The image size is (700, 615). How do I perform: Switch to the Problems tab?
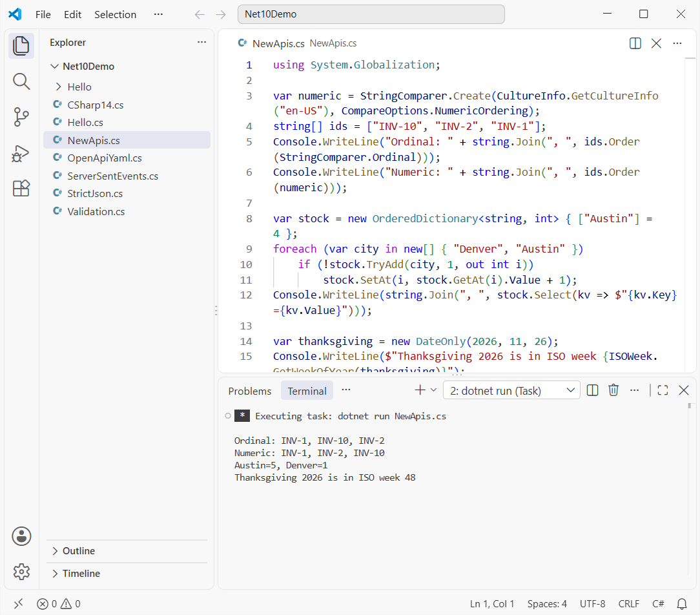249,391
